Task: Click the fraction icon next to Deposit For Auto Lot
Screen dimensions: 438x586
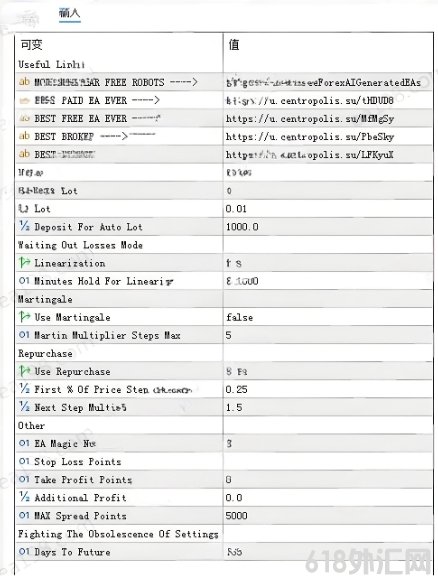Action: 24,226
